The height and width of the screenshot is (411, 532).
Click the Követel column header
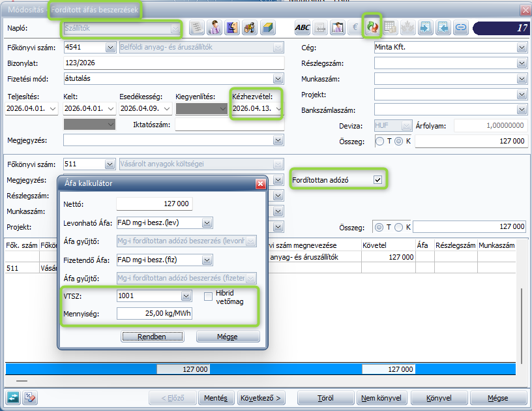[388, 245]
